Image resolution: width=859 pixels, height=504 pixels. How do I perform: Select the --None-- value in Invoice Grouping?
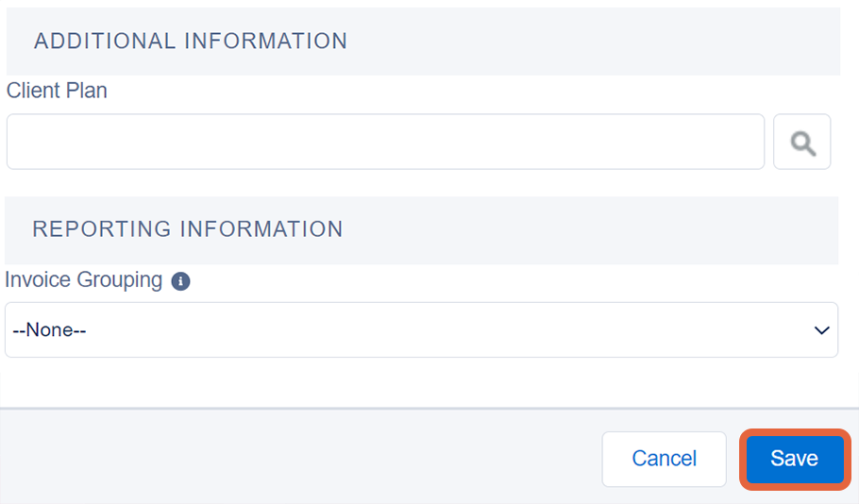coord(49,329)
